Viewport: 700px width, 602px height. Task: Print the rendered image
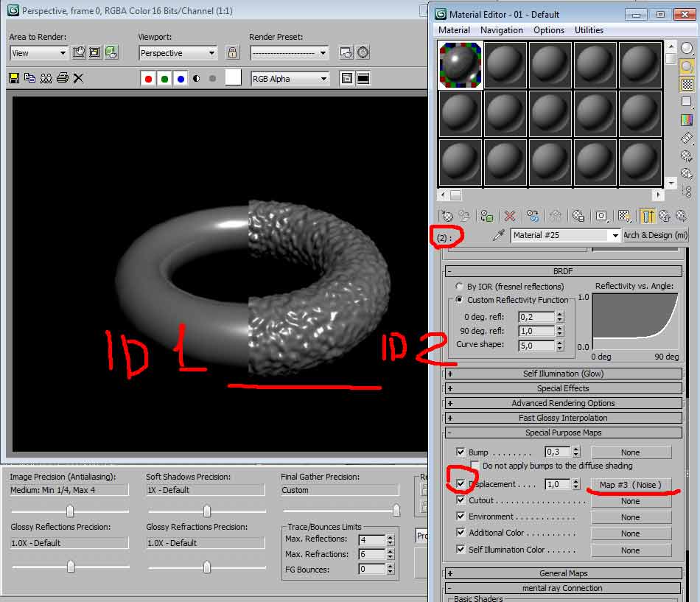[63, 79]
